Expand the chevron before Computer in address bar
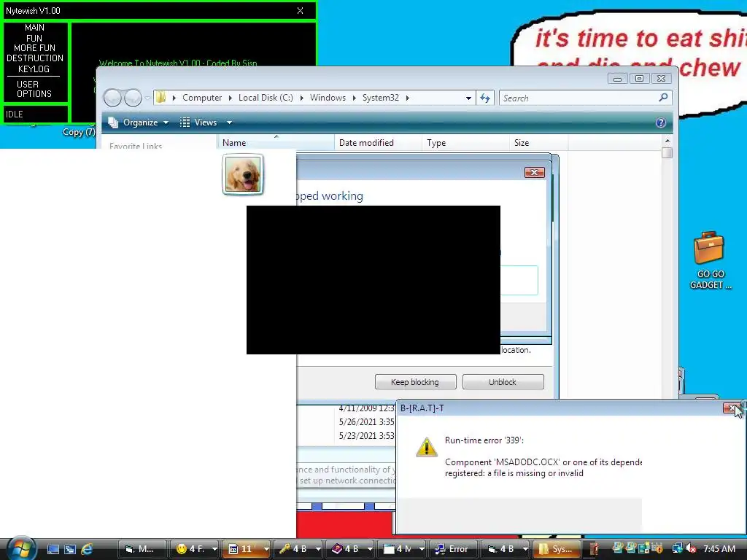 (x=174, y=98)
